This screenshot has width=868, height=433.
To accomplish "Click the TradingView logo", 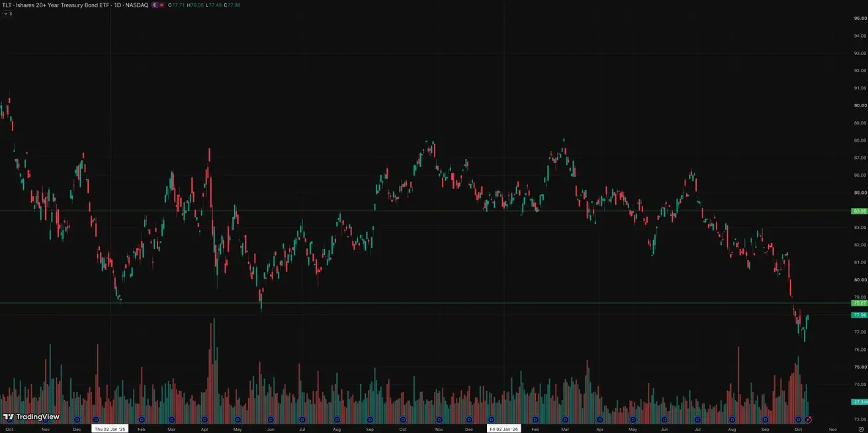I will pyautogui.click(x=31, y=417).
